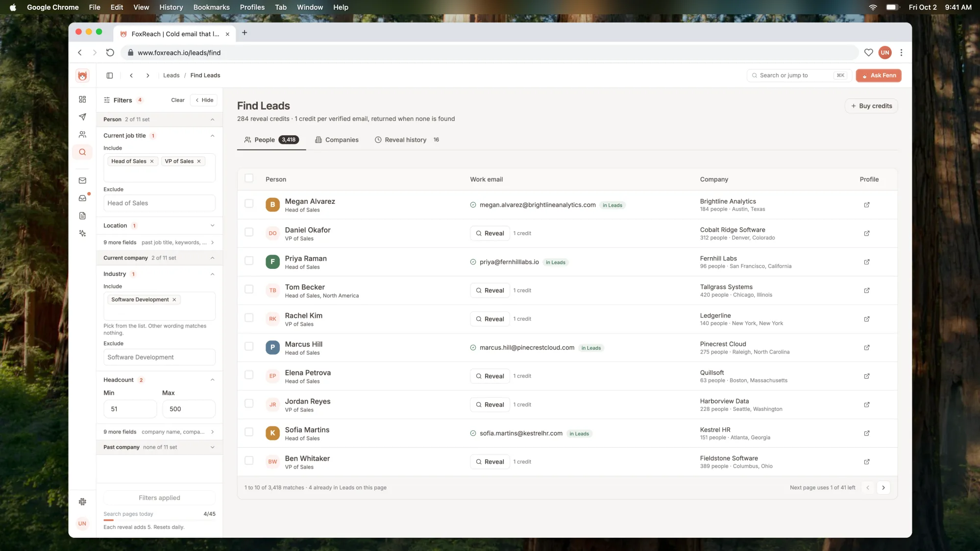
Task: Click the Ask Fenn button
Action: pyautogui.click(x=879, y=75)
